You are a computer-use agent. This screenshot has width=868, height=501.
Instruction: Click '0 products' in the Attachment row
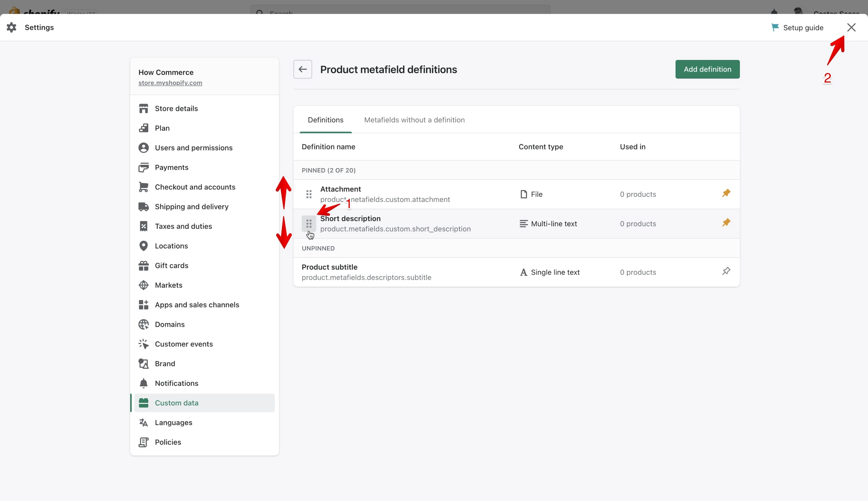(638, 194)
